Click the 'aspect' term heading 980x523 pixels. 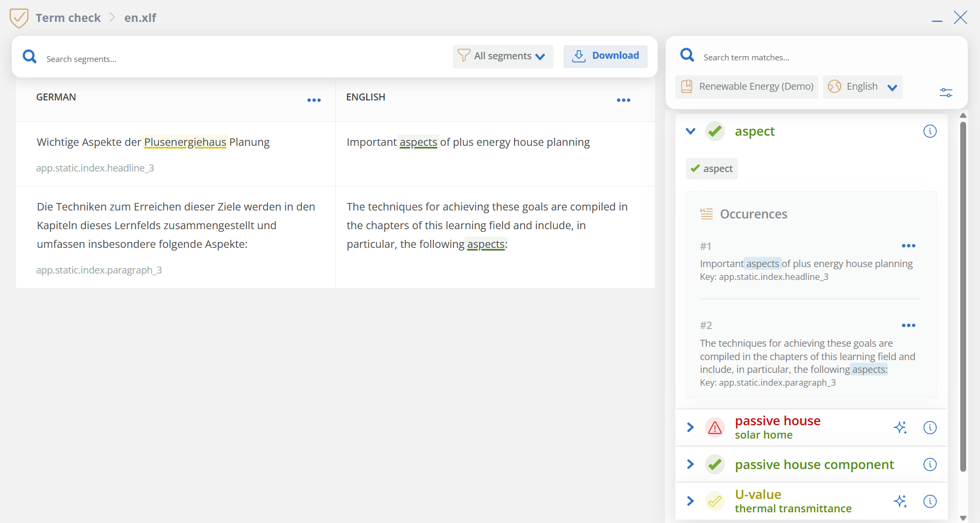(754, 131)
